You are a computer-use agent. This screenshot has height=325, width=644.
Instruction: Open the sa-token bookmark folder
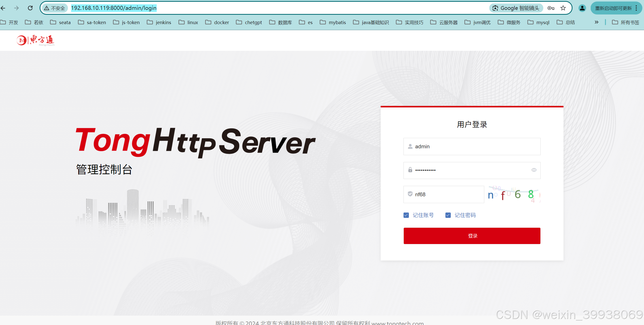92,22
